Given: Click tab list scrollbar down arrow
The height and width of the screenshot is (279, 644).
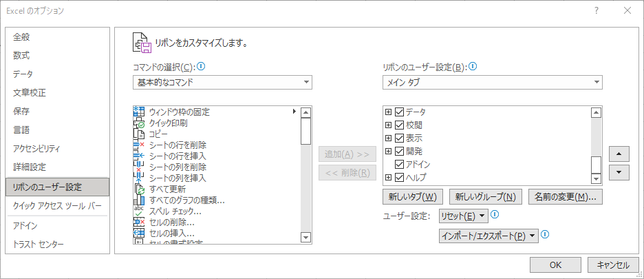Looking at the screenshot, I should (596, 178).
